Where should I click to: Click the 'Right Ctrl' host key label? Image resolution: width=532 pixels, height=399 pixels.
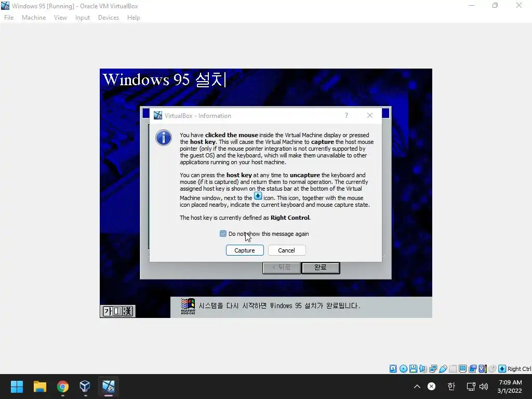coord(519,369)
